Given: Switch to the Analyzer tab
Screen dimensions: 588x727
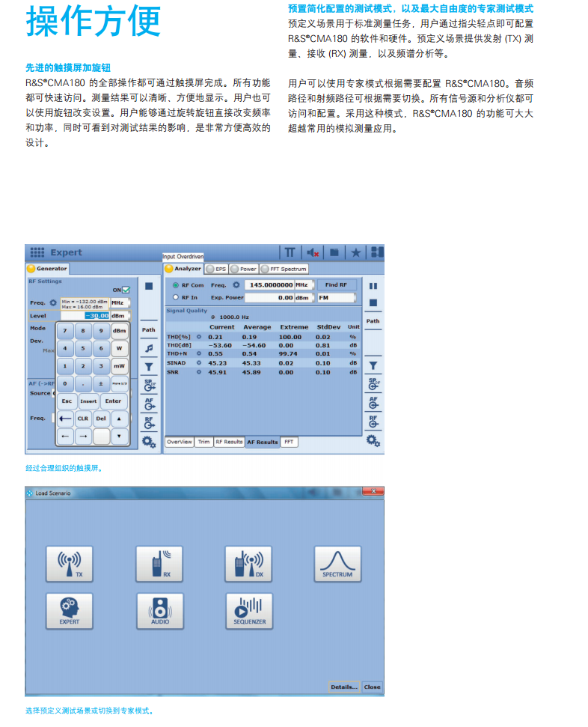Looking at the screenshot, I should [183, 269].
